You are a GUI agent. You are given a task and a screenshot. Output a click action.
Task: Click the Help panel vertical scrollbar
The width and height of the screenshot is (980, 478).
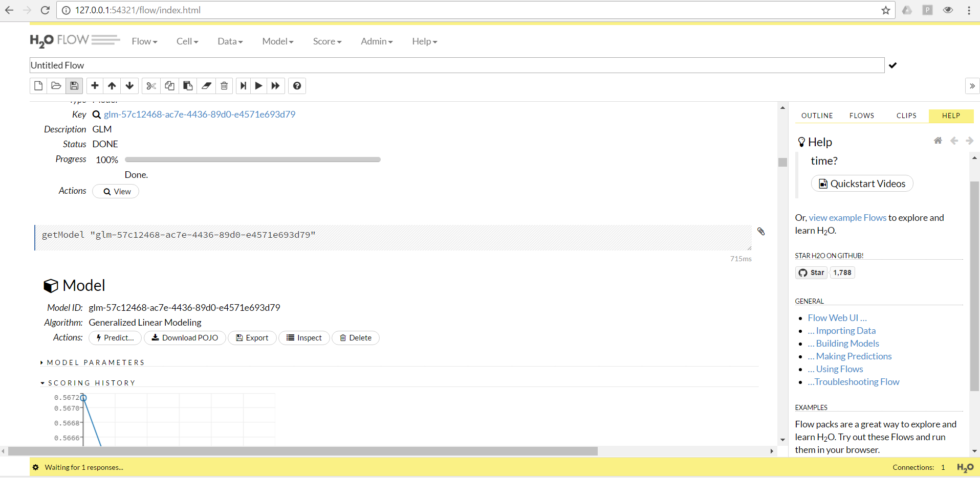974,286
